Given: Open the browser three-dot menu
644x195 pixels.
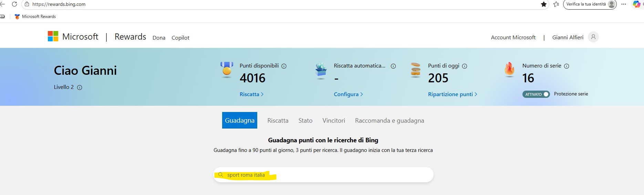Looking at the screenshot, I should coord(624,4).
